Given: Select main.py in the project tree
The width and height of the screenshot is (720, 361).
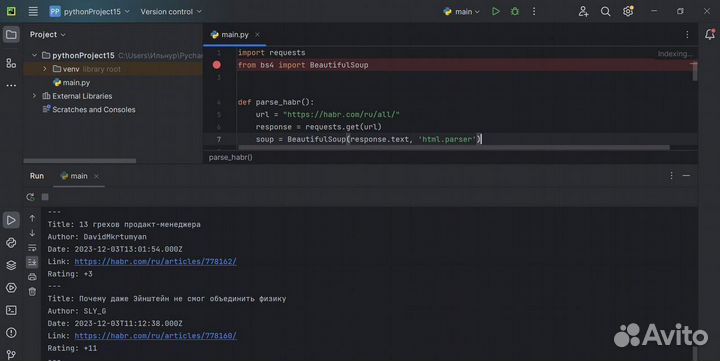Looking at the screenshot, I should [71, 83].
